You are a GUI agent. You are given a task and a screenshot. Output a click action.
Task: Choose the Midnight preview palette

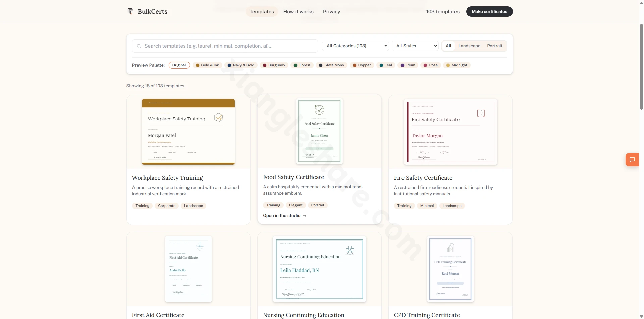point(457,65)
